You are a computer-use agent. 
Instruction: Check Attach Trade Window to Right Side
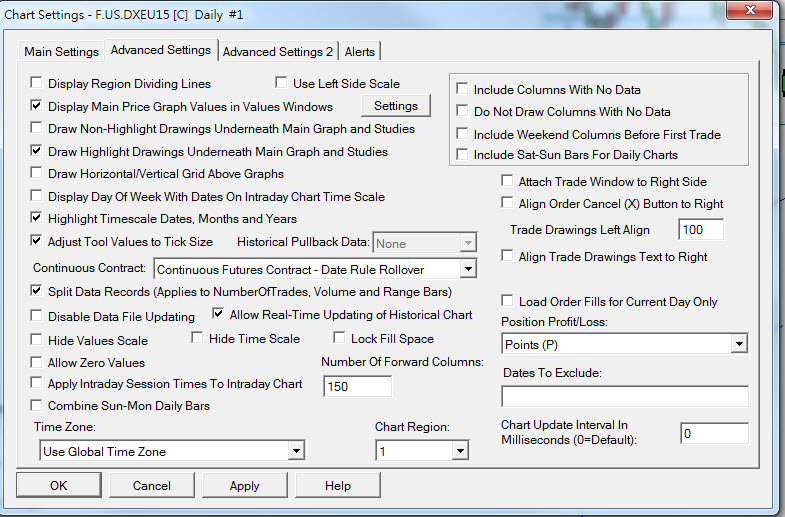[x=507, y=181]
